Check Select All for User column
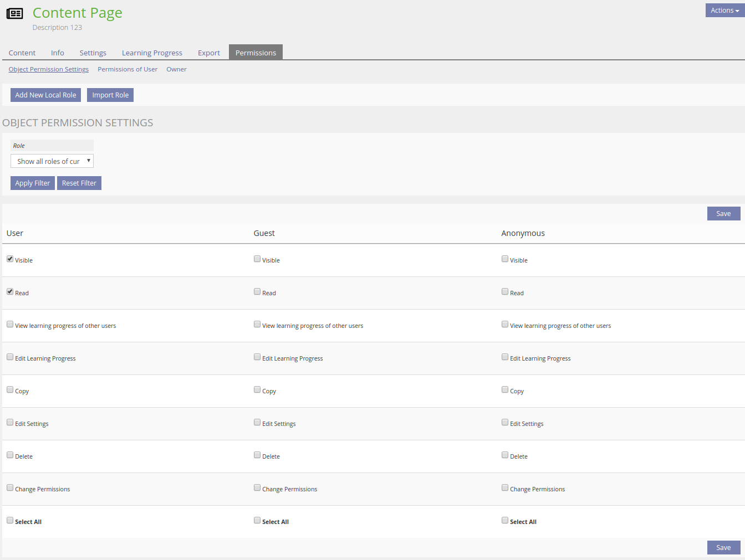Image resolution: width=745 pixels, height=560 pixels. pos(10,520)
